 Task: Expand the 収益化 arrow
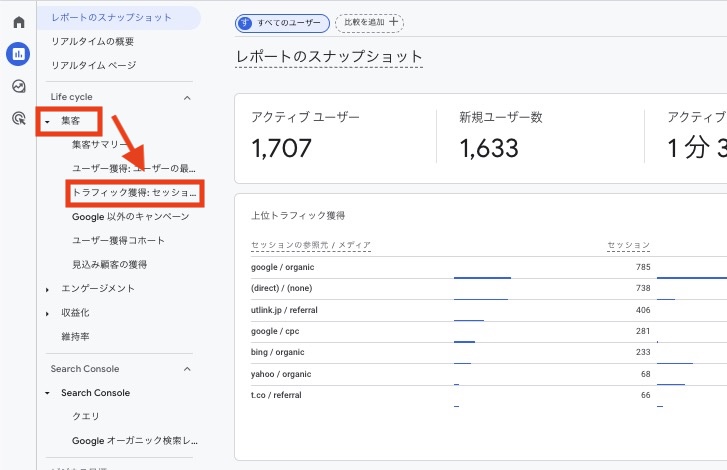pos(47,314)
